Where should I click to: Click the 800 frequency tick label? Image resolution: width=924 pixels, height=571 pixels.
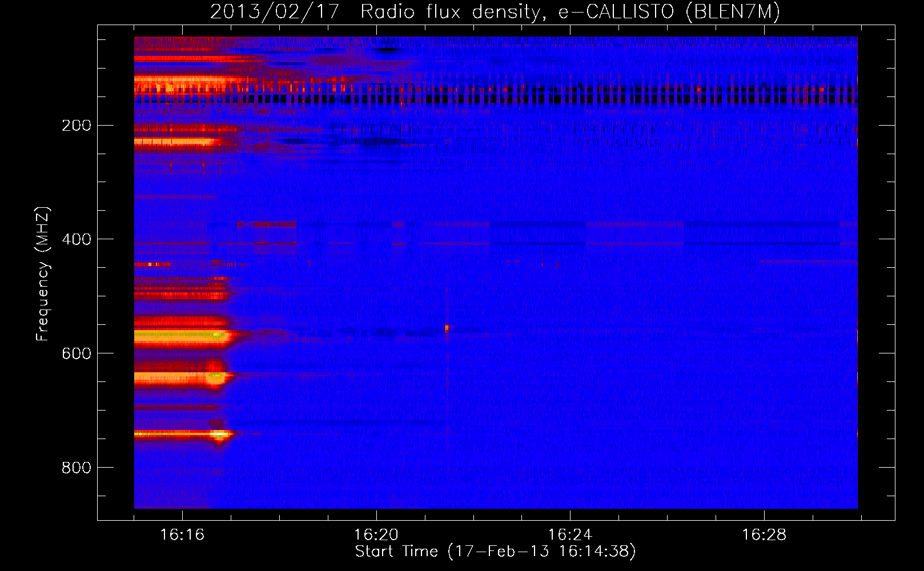(x=77, y=468)
